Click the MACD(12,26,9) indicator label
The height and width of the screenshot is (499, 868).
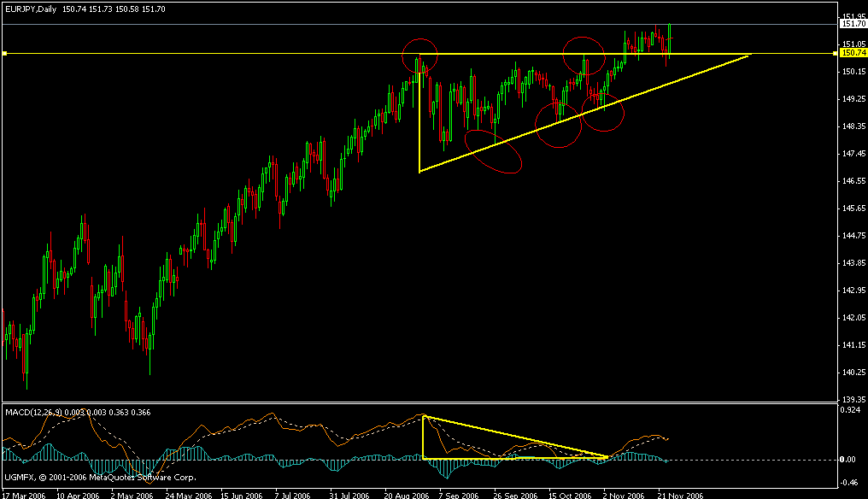coord(34,412)
